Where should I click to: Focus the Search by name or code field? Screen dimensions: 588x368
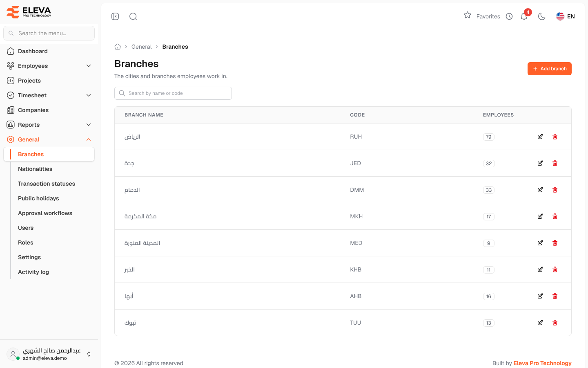pyautogui.click(x=173, y=93)
